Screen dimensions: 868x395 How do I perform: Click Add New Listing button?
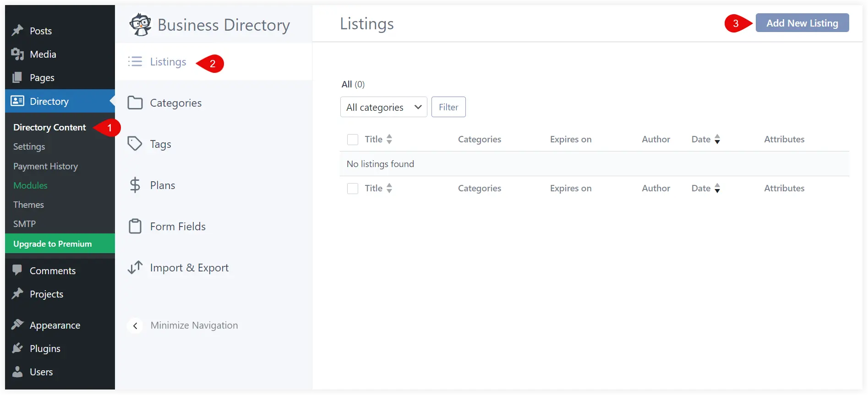(802, 23)
